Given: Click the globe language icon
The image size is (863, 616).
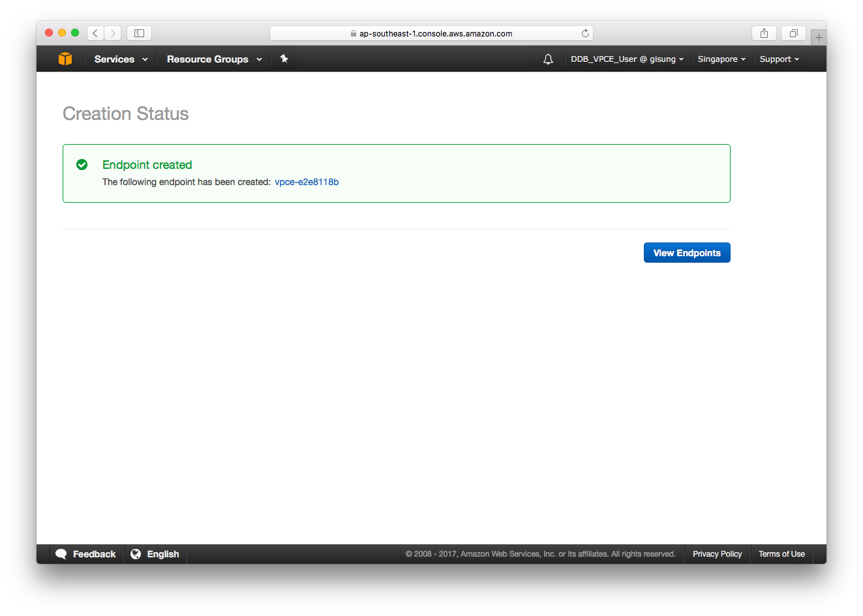Looking at the screenshot, I should pos(136,554).
